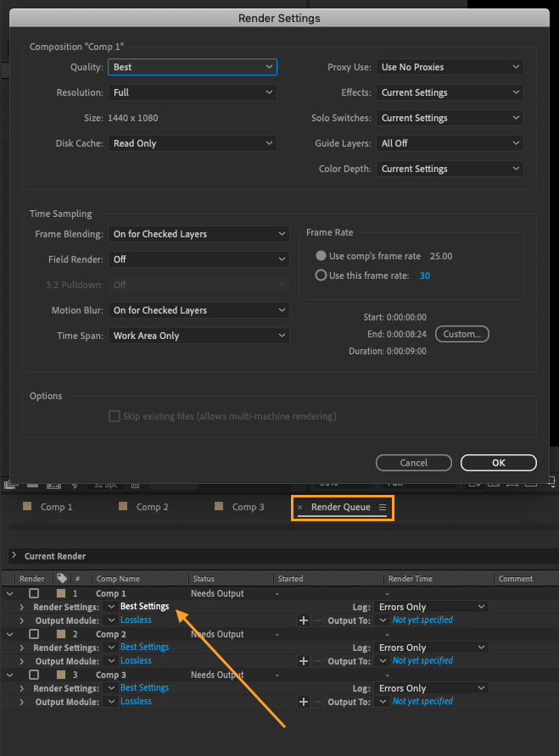
Task: Switch to the Comp 2 tab
Action: click(153, 507)
